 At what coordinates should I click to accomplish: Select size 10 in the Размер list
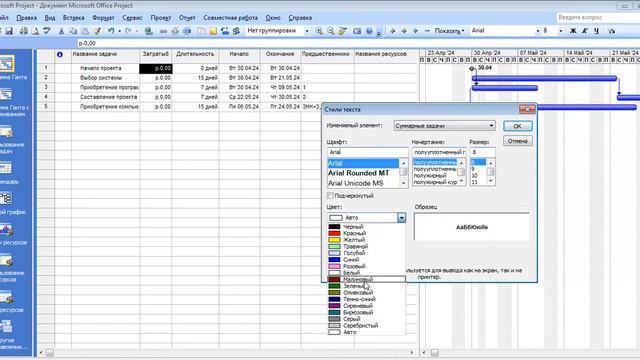click(478, 176)
